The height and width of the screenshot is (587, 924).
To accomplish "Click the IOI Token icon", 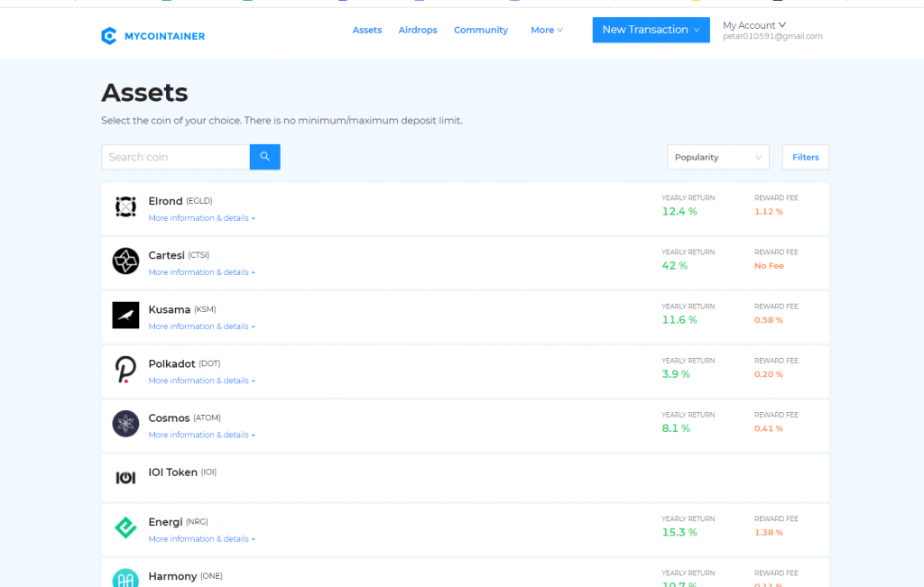I will coord(125,478).
